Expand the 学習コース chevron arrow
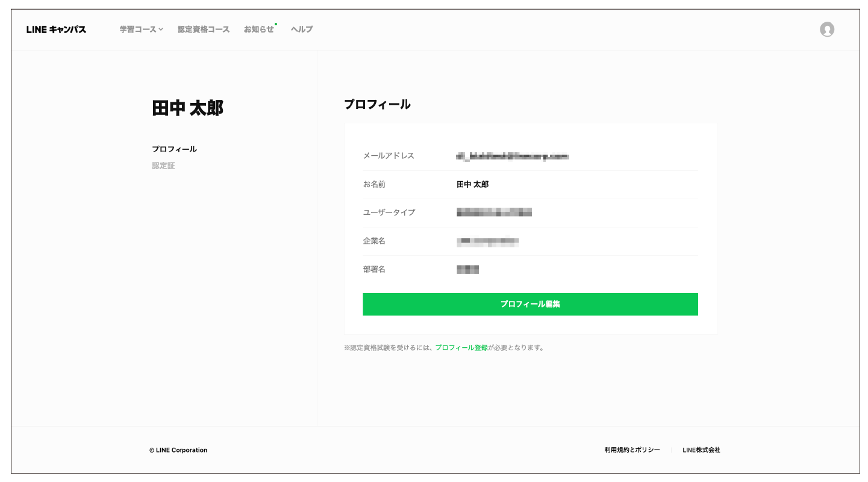 161,29
